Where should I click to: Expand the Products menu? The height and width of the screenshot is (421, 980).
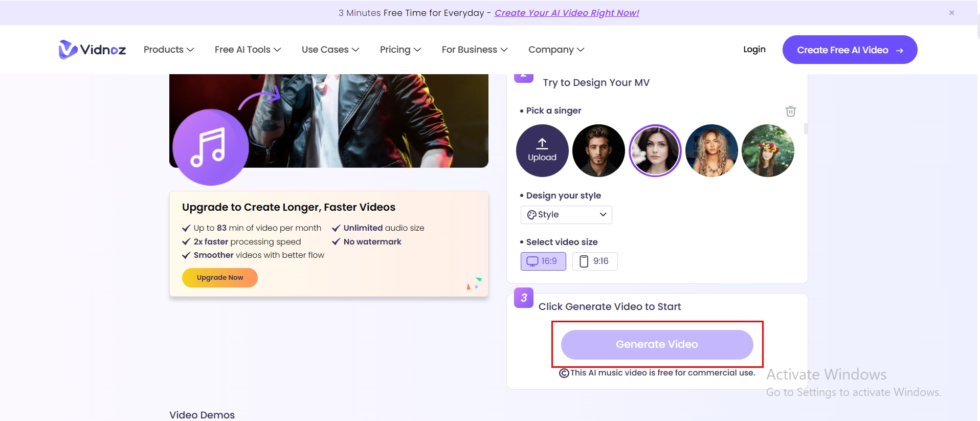tap(169, 50)
